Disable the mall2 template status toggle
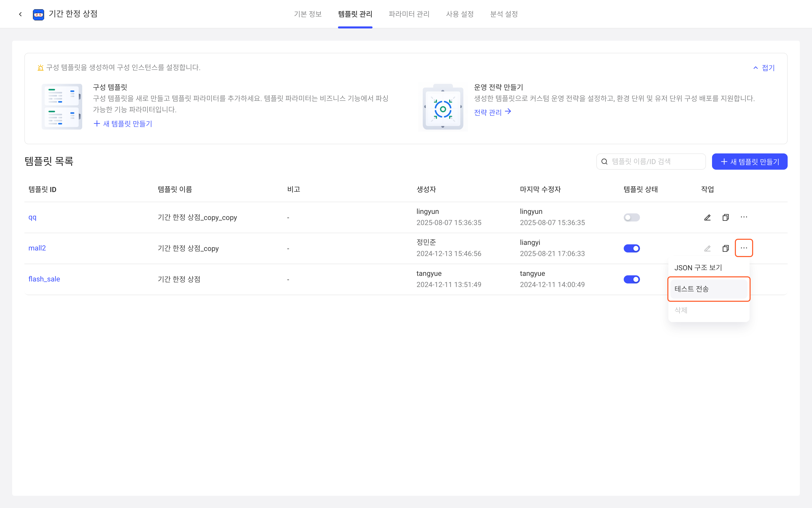The image size is (812, 508). [x=632, y=248]
